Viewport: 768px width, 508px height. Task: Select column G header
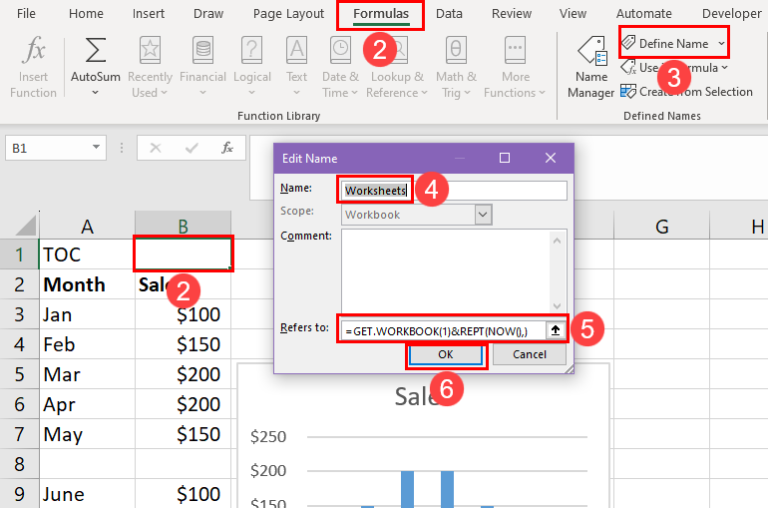[x=662, y=226]
